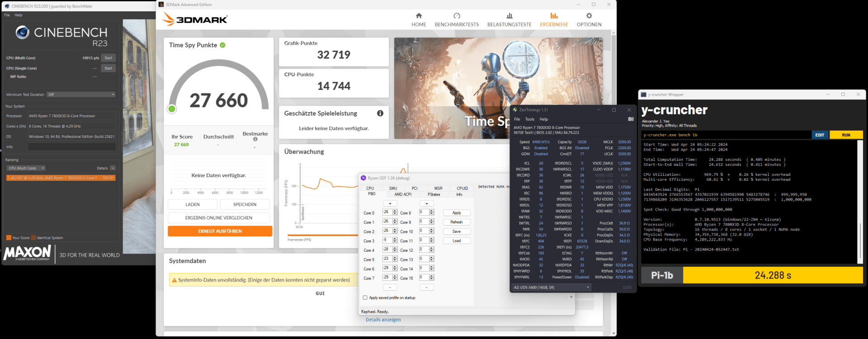868x339 pixels.
Task: Decrease Core 15 offset with down stepper
Action: [432, 279]
